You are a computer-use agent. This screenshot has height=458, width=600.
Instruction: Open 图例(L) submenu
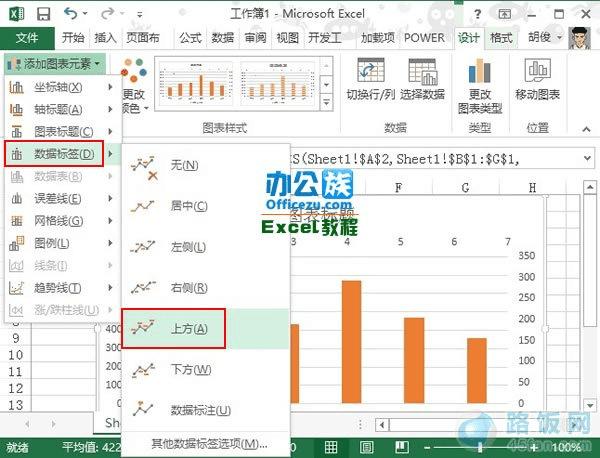click(x=63, y=243)
